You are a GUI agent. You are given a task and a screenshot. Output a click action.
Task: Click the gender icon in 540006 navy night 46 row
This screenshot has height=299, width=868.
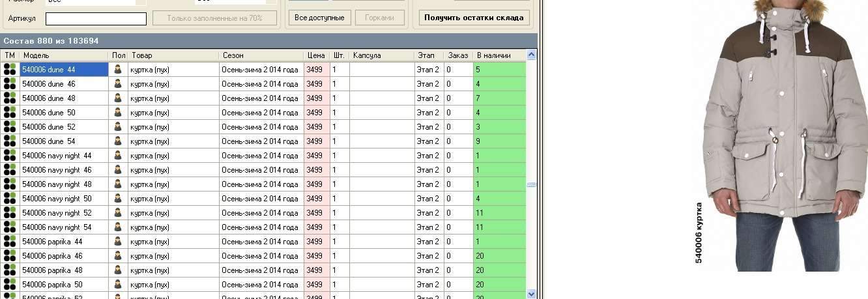point(118,169)
